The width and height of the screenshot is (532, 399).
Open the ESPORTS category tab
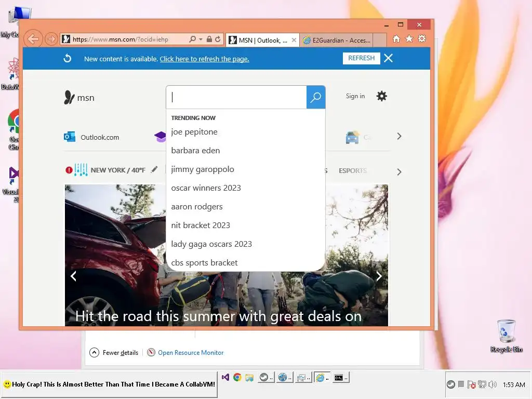coord(353,170)
